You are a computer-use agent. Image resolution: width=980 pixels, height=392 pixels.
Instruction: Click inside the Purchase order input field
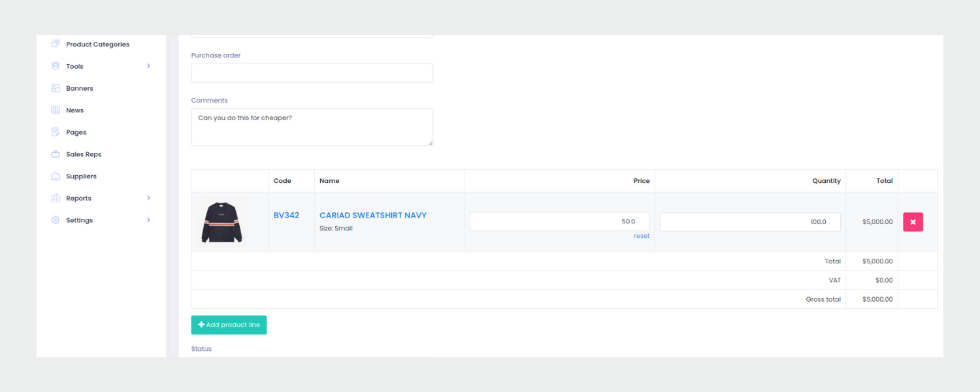click(312, 73)
